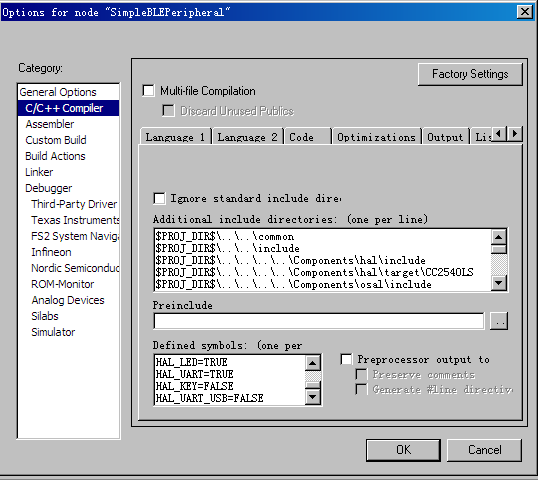Screen dimensions: 538x480
Task: Confirm options with OK button
Action: 404,450
